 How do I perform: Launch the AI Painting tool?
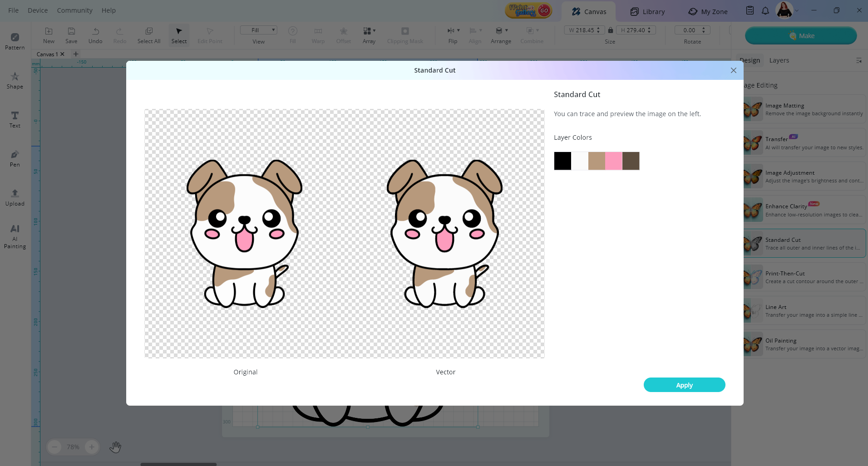coord(15,236)
